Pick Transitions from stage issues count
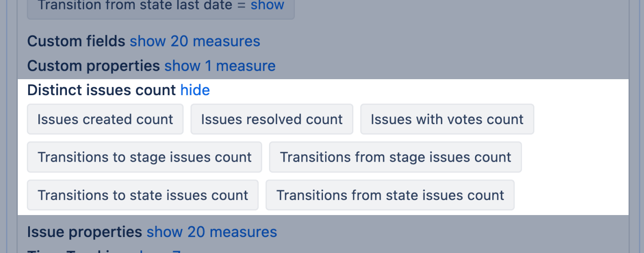This screenshot has height=253, width=644. point(395,157)
